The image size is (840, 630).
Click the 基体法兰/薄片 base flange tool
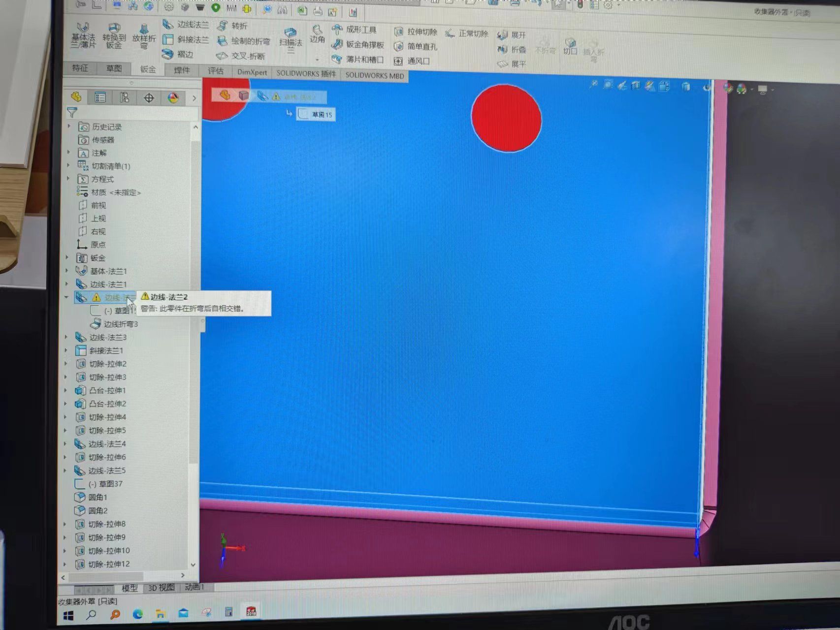pyautogui.click(x=83, y=34)
